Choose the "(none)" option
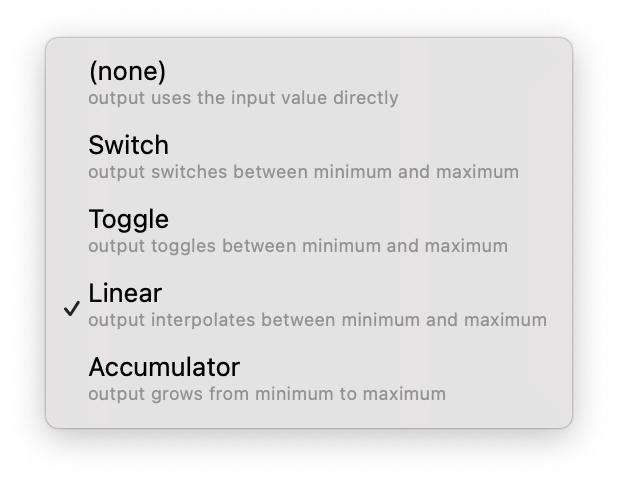This screenshot has height=482, width=618. click(127, 72)
